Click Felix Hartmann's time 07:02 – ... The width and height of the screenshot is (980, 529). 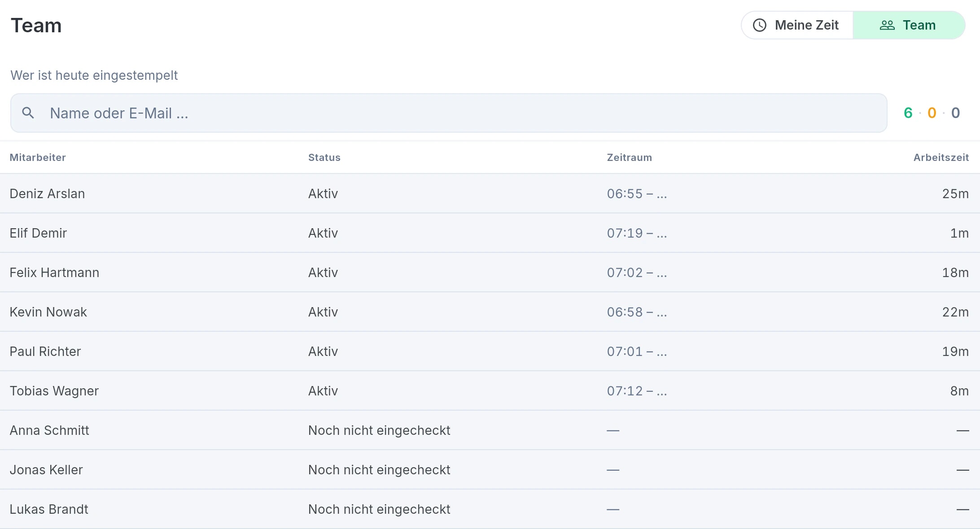(637, 273)
